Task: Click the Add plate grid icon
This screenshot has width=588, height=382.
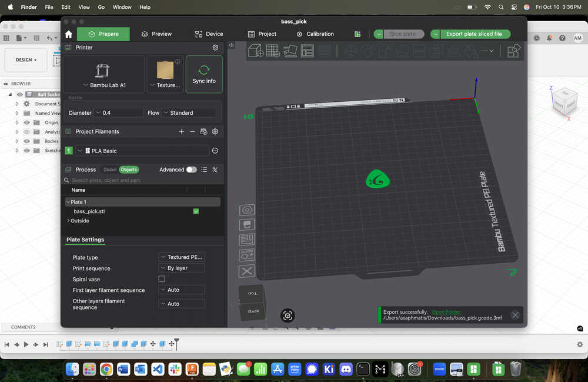Action: [273, 51]
